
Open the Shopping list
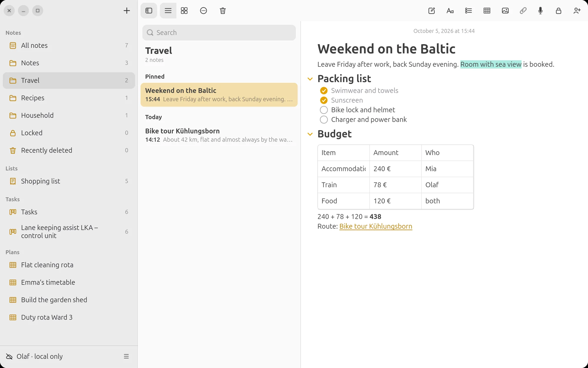[x=69, y=181]
